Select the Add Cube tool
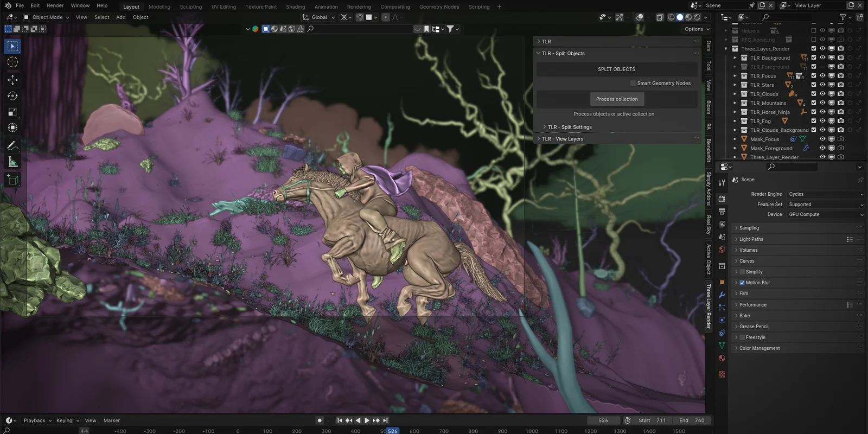This screenshot has width=868, height=434. point(12,180)
